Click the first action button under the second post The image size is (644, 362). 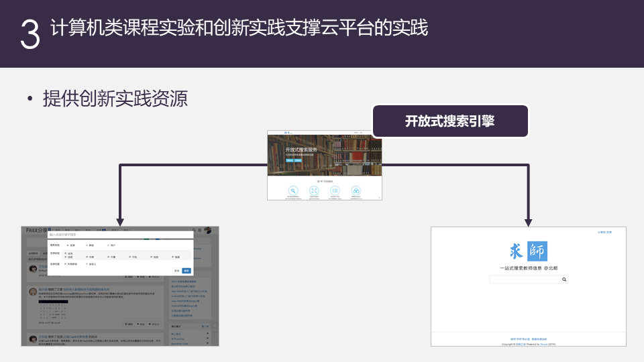[x=129, y=324]
